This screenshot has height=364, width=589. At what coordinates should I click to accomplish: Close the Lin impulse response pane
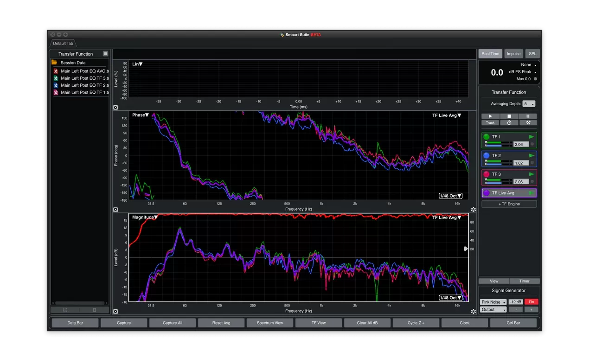pos(115,108)
